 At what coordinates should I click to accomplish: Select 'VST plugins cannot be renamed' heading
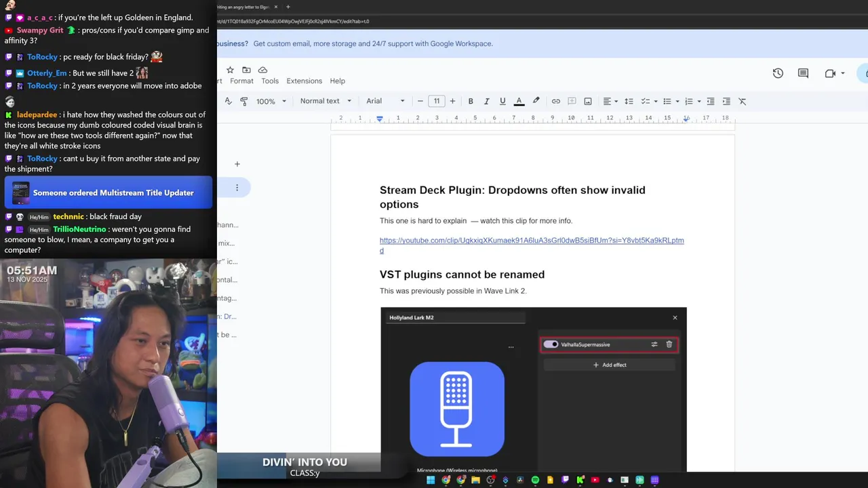click(x=462, y=274)
